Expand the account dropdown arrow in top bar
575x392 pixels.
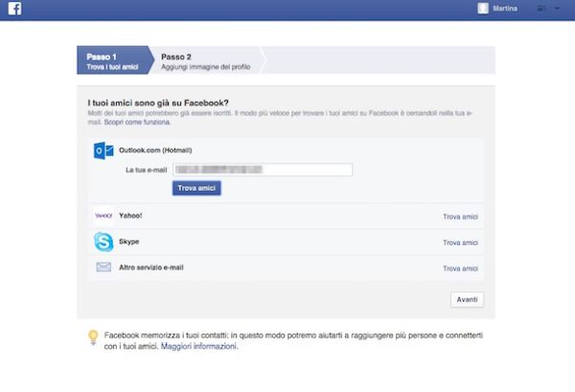coord(556,9)
